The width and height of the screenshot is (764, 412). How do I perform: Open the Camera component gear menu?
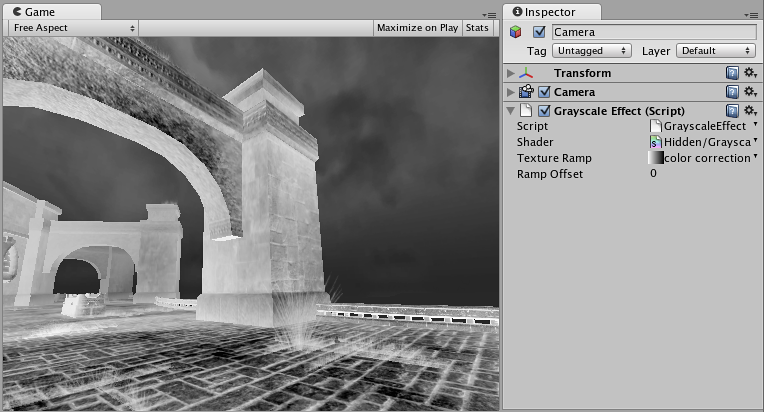(750, 92)
